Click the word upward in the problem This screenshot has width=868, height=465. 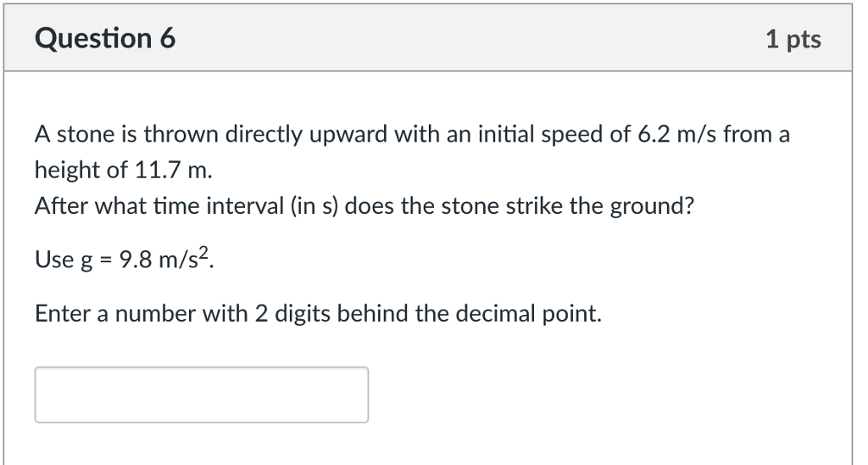tap(348, 135)
